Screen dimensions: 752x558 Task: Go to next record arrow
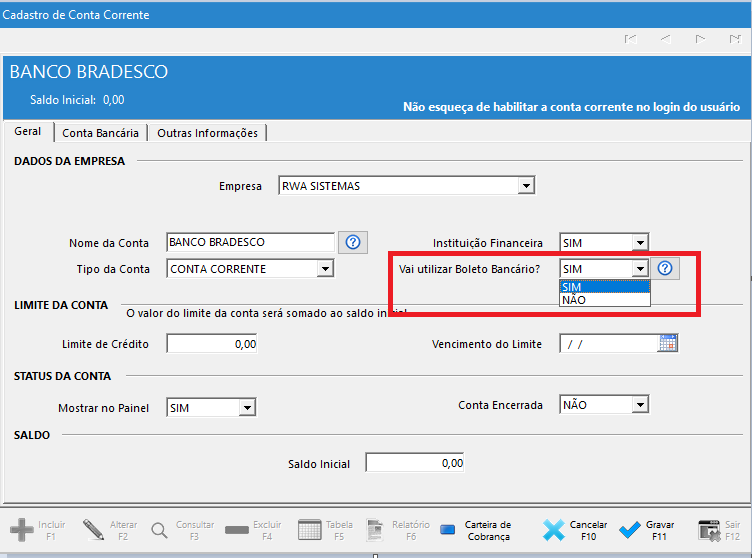(x=700, y=39)
